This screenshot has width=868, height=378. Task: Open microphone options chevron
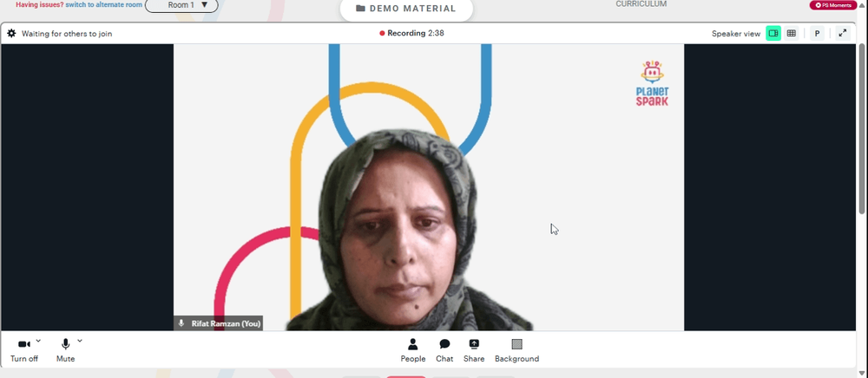80,341
